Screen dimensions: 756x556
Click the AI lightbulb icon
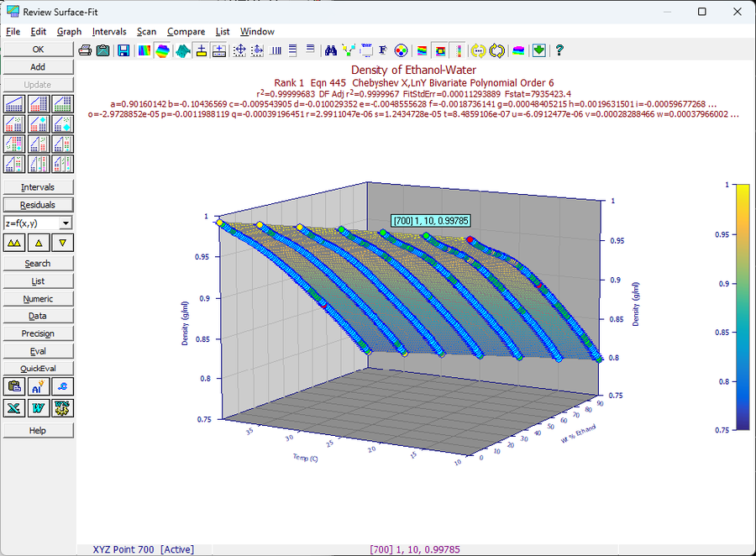[x=38, y=386]
